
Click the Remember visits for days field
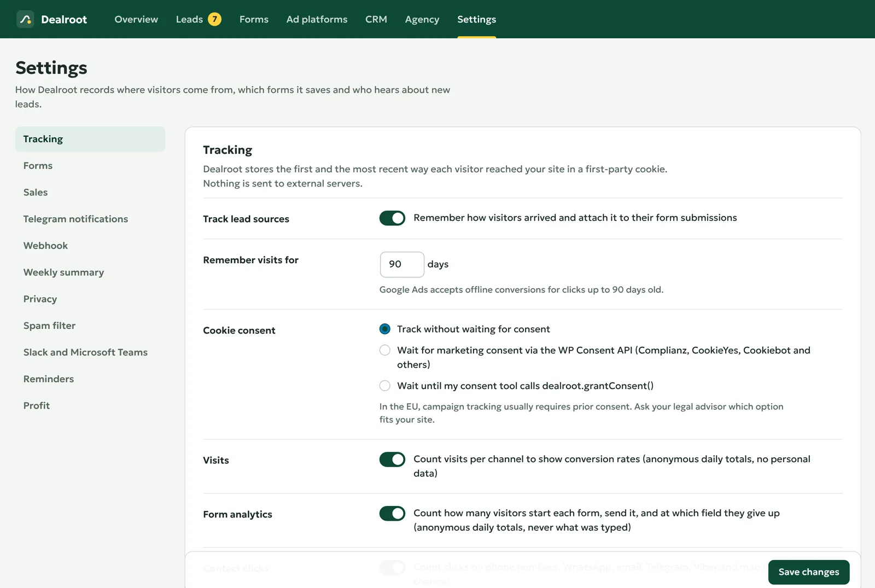point(402,264)
